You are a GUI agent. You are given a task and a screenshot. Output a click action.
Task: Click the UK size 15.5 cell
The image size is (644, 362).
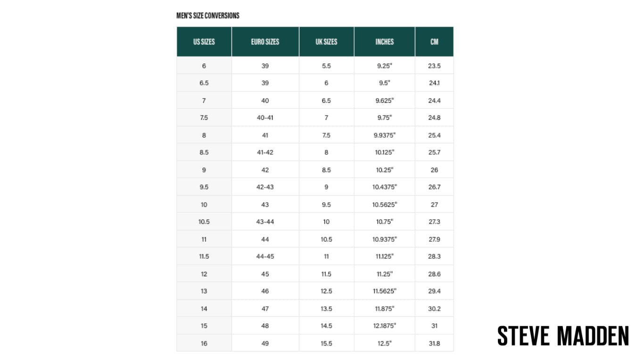click(326, 343)
